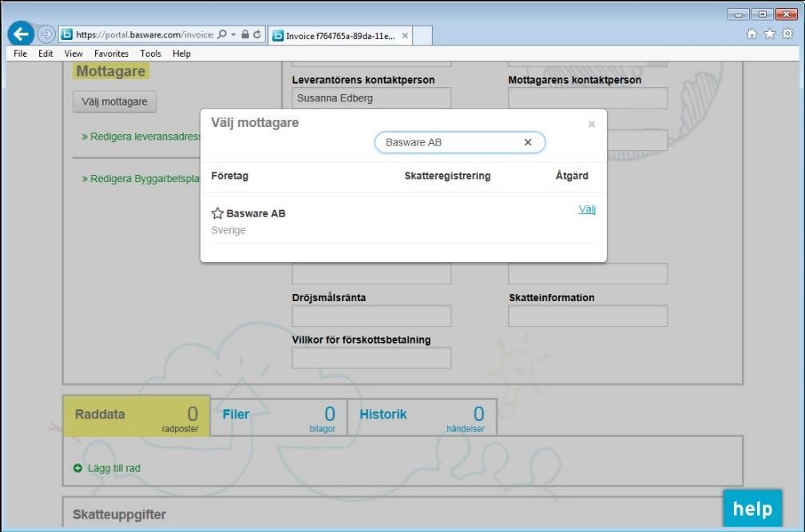Image resolution: width=805 pixels, height=532 pixels.
Task: Click the Välj mottagare button
Action: (114, 101)
